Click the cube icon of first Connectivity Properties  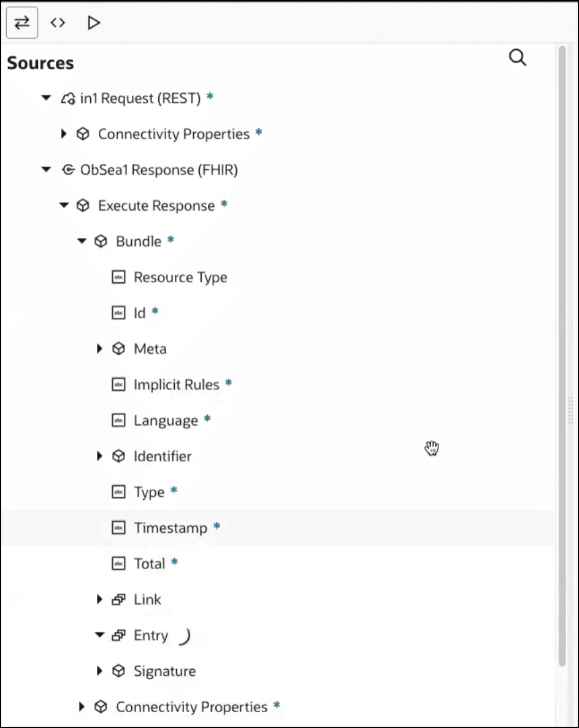click(x=83, y=134)
